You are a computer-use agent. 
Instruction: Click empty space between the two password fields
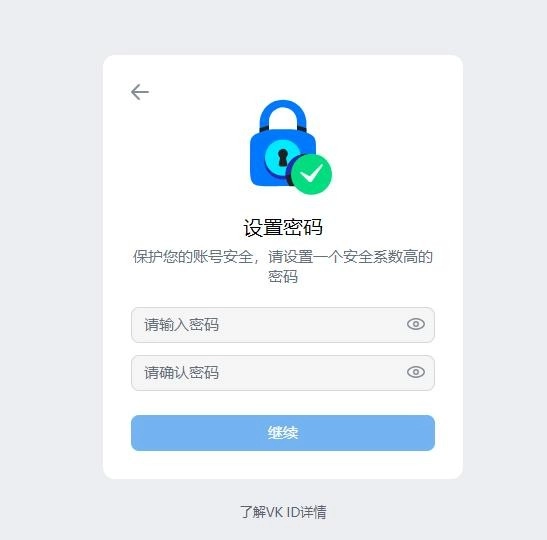point(283,349)
